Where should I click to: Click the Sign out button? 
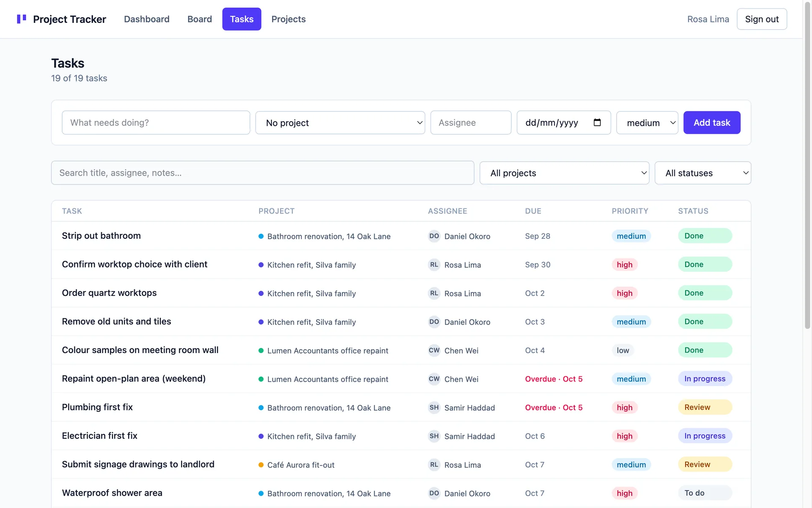click(762, 19)
